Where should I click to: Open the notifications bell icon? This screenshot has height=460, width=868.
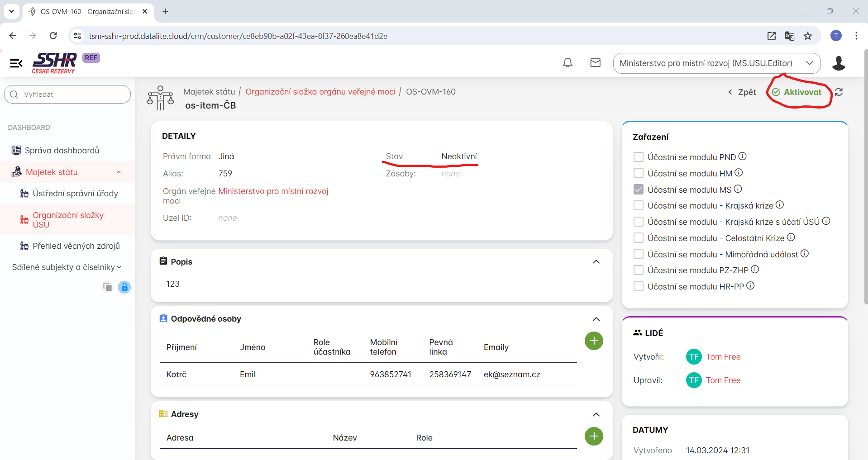pyautogui.click(x=568, y=63)
